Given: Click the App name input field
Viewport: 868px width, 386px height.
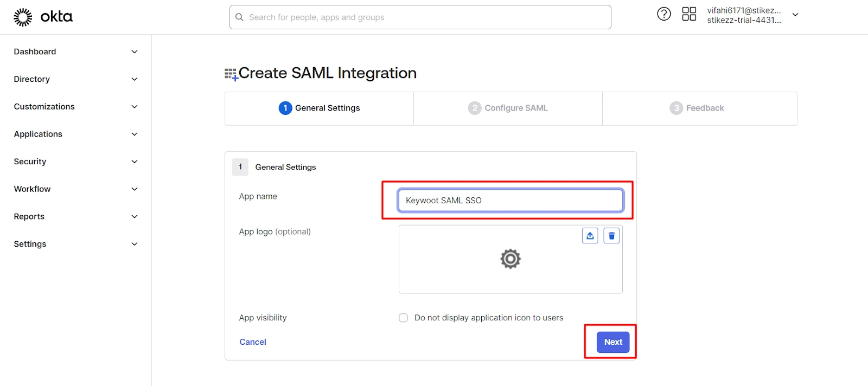Looking at the screenshot, I should click(x=510, y=201).
